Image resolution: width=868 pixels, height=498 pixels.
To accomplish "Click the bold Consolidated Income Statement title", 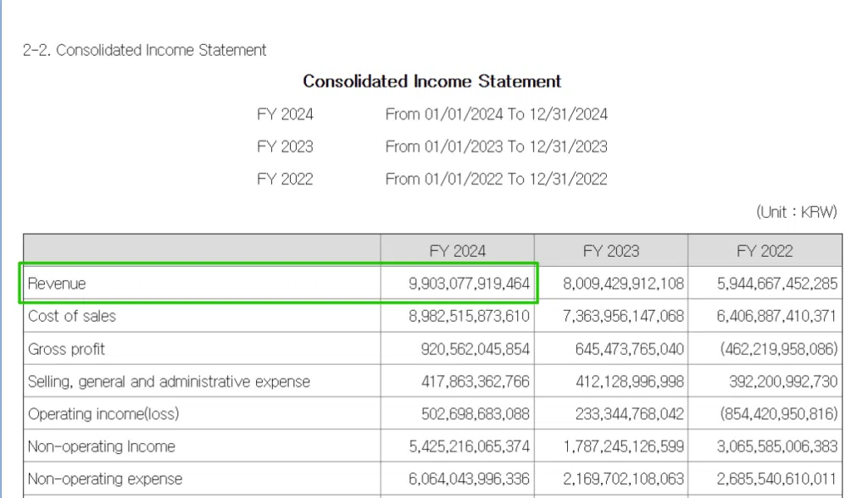I will point(432,82).
